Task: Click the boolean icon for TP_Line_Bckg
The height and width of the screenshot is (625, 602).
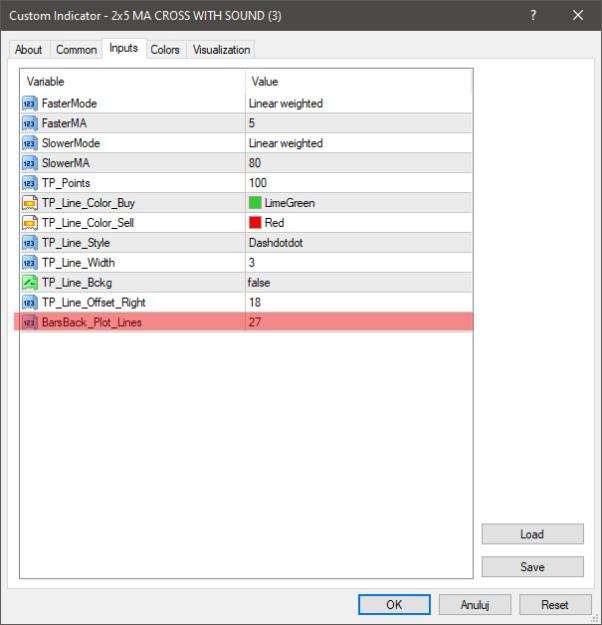Action: coord(30,283)
